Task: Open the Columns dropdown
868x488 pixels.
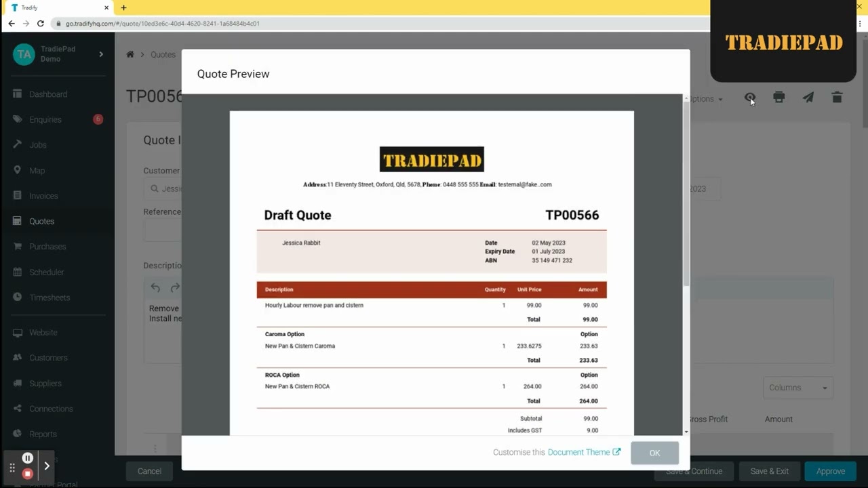Action: pyautogui.click(x=797, y=388)
